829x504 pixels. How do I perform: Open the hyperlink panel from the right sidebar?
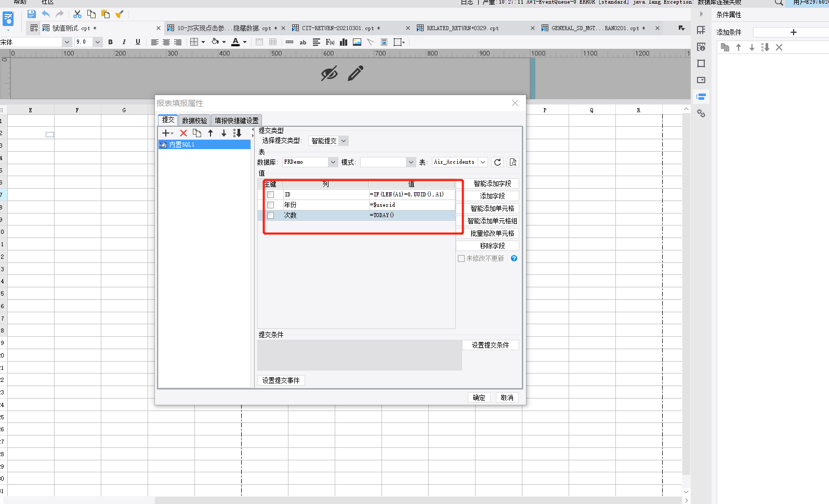pyautogui.click(x=701, y=113)
